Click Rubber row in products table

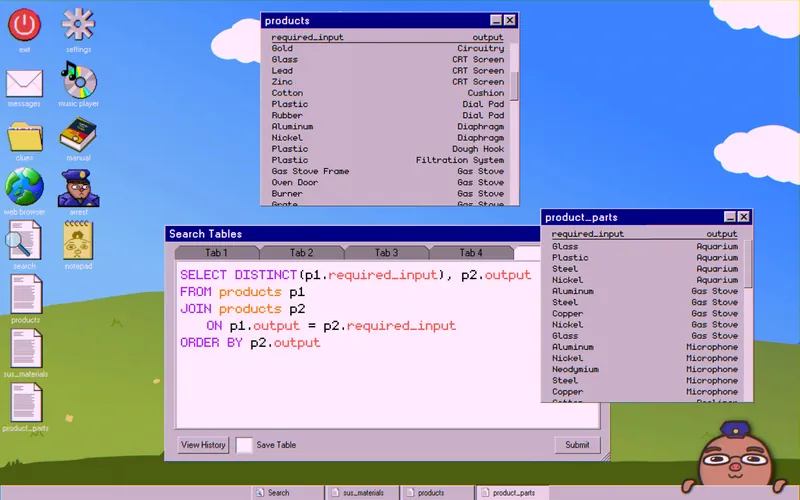click(x=387, y=115)
